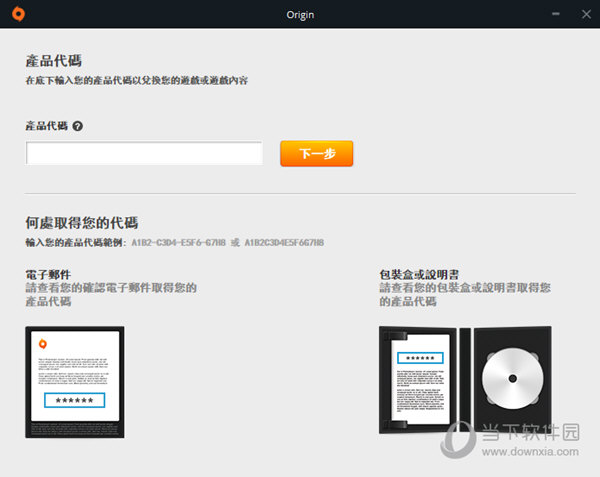The width and height of the screenshot is (600, 477).
Task: Click the 包裝盒或說明書 heading
Action: tap(422, 273)
